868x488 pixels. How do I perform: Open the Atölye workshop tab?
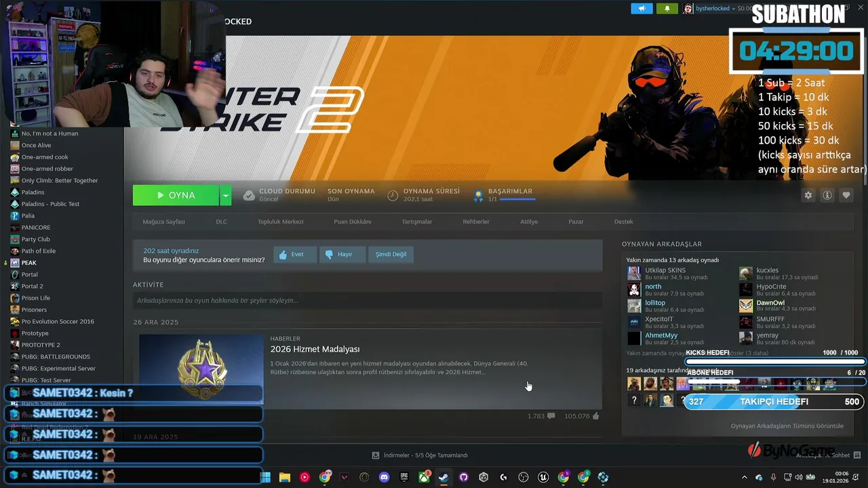529,222
